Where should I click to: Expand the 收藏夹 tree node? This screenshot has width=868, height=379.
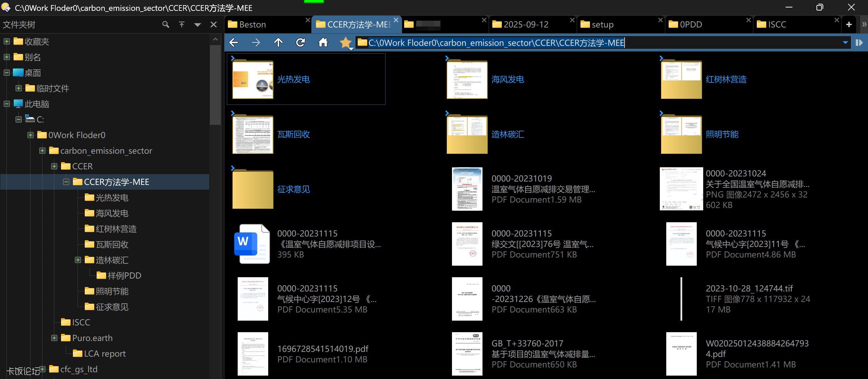7,41
